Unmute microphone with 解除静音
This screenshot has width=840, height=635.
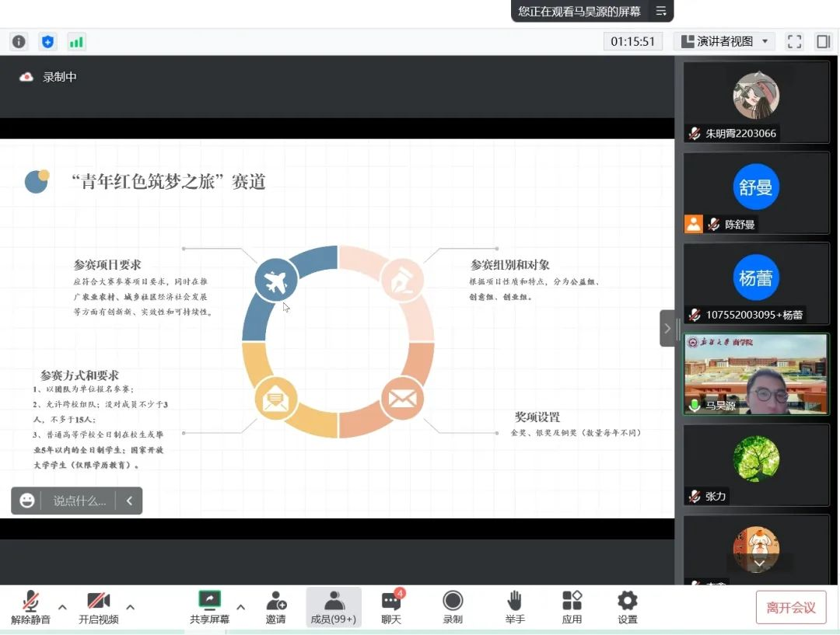click(30, 607)
